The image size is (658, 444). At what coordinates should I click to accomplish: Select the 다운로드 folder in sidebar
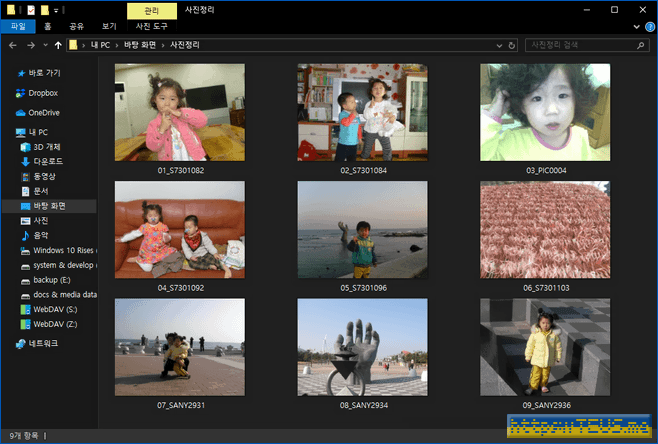pos(48,161)
